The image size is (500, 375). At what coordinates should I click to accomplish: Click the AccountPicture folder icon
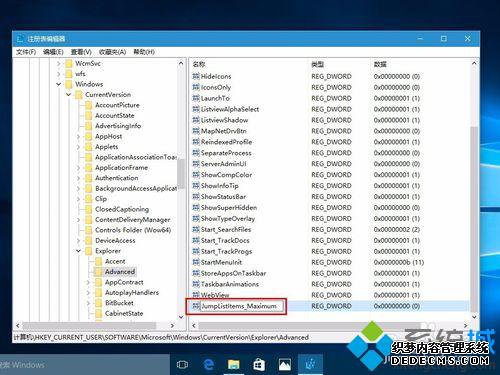click(88, 105)
